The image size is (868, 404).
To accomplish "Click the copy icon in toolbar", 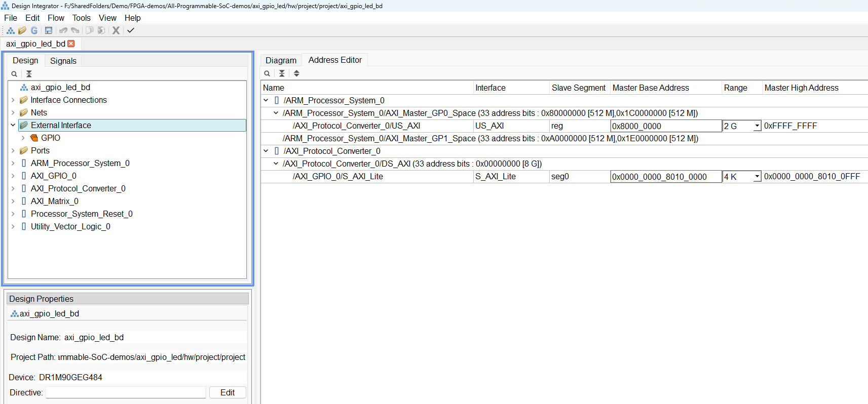I will click(x=89, y=30).
